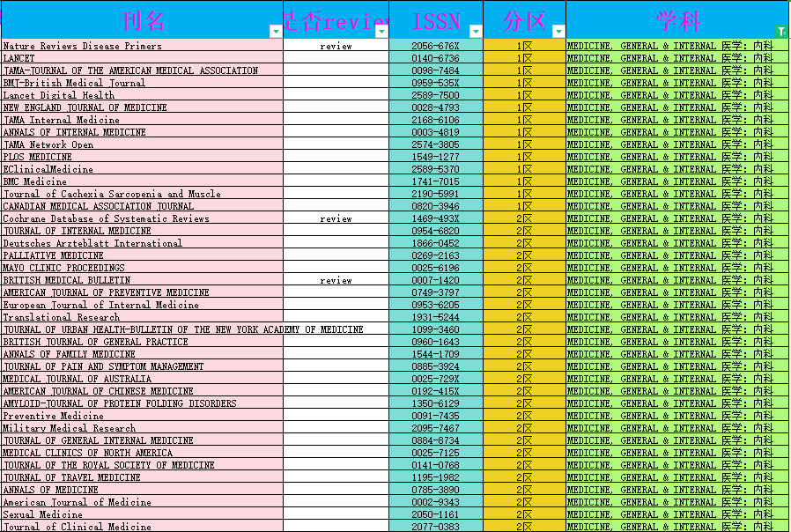Open the 分区 column filter dropdown
Viewport: 791px width, 532px height.
(558, 31)
